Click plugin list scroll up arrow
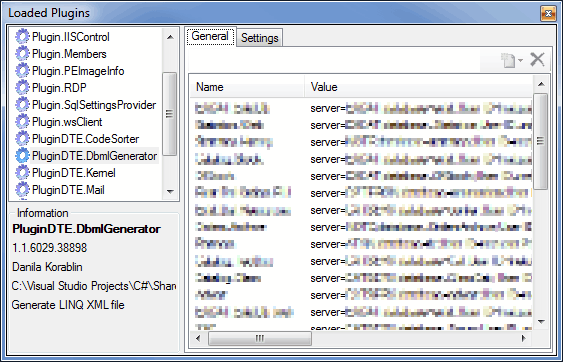 (170, 37)
